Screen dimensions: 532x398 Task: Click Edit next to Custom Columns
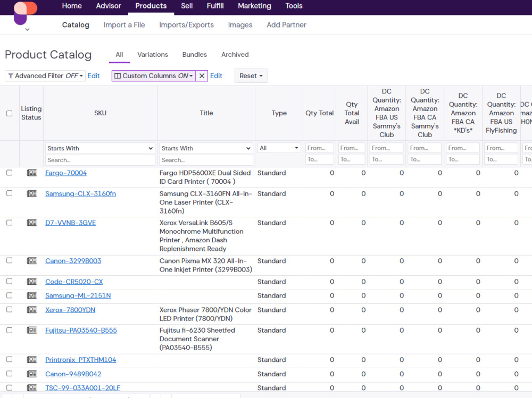pyautogui.click(x=216, y=76)
